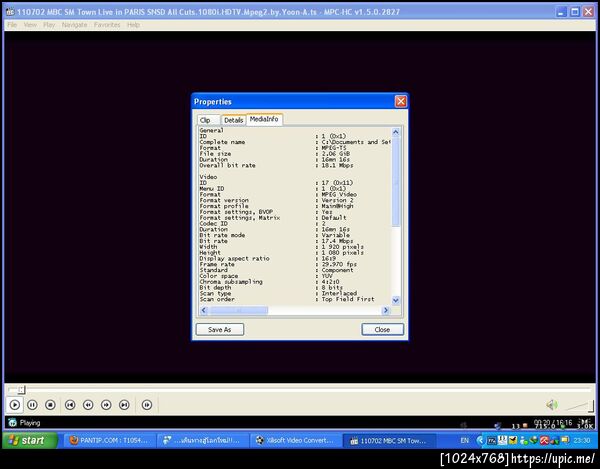Minimize the MPC-HC window
Viewport: 600px width, 469px height.
[x=561, y=12]
